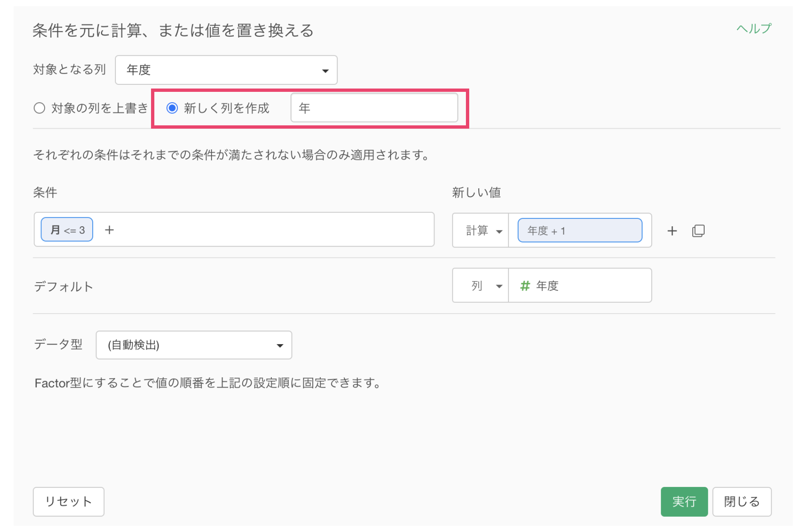Select the 対象の列を上書き radio button
Image resolution: width=811 pixels, height=532 pixels.
pyautogui.click(x=40, y=108)
